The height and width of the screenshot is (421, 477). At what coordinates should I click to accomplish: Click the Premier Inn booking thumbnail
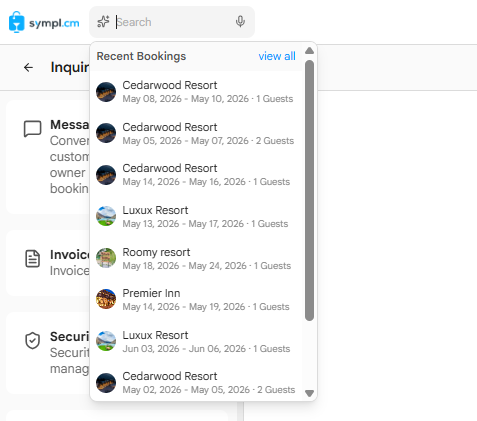coord(106,299)
